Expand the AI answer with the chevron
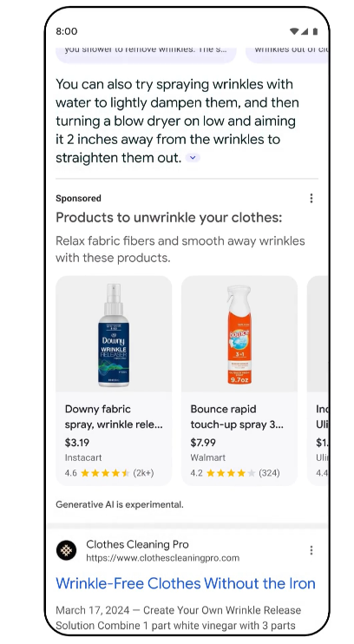 pos(193,158)
